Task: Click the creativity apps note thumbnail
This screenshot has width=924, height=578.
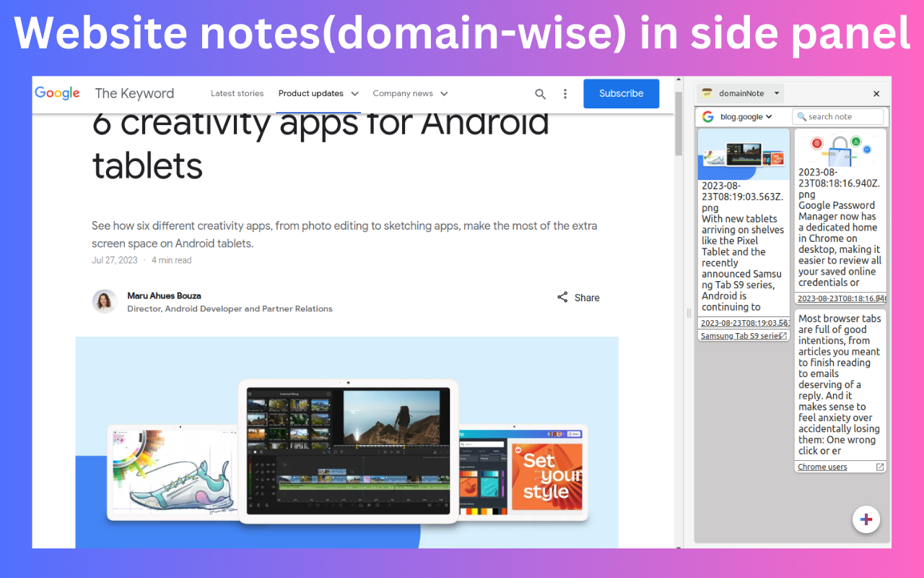Action: (x=744, y=154)
